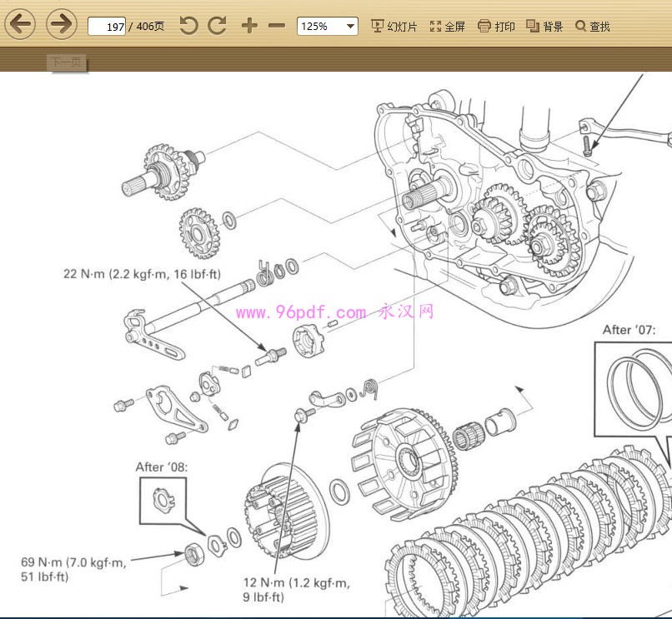Click the page number field showing 197
The image size is (672, 619).
[107, 26]
